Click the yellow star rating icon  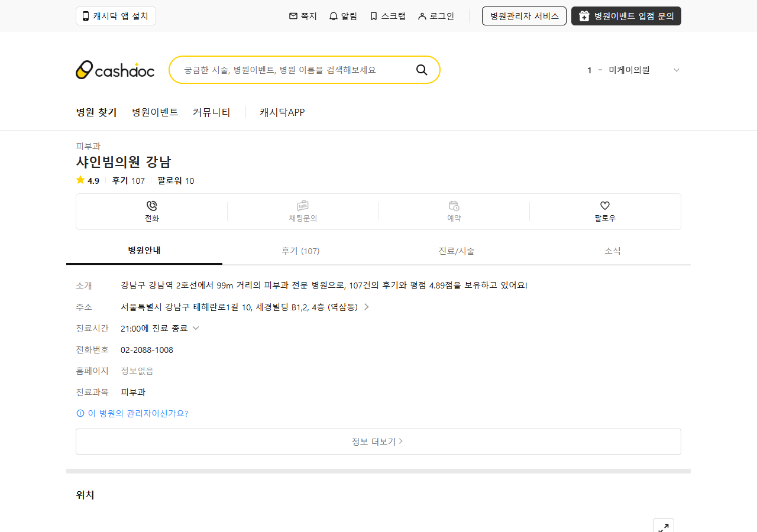[x=80, y=180]
